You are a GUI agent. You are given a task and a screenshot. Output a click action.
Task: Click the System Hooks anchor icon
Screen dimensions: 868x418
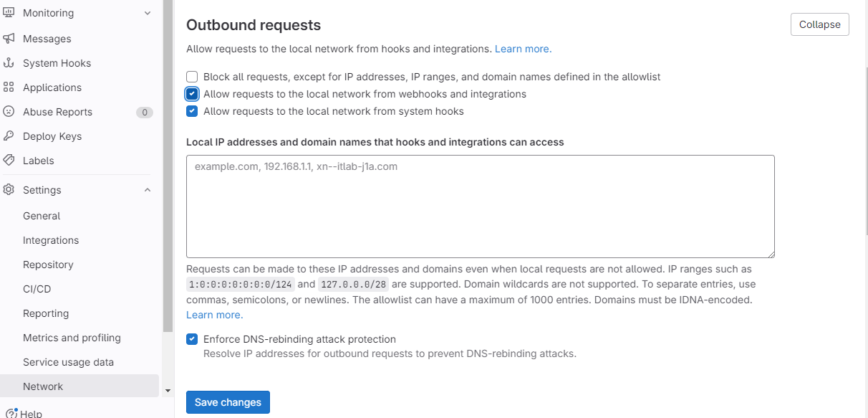pos(9,63)
